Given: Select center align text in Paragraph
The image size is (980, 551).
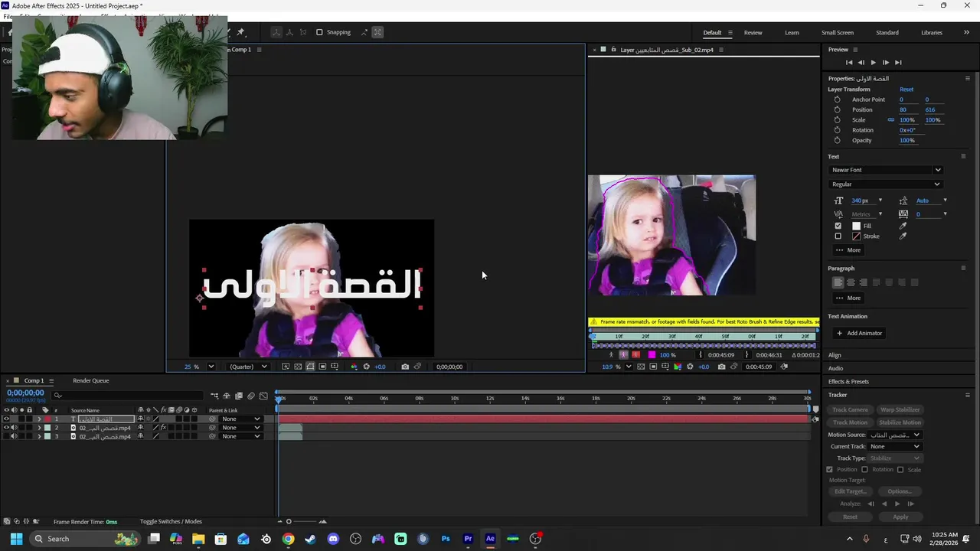Looking at the screenshot, I should pos(851,282).
